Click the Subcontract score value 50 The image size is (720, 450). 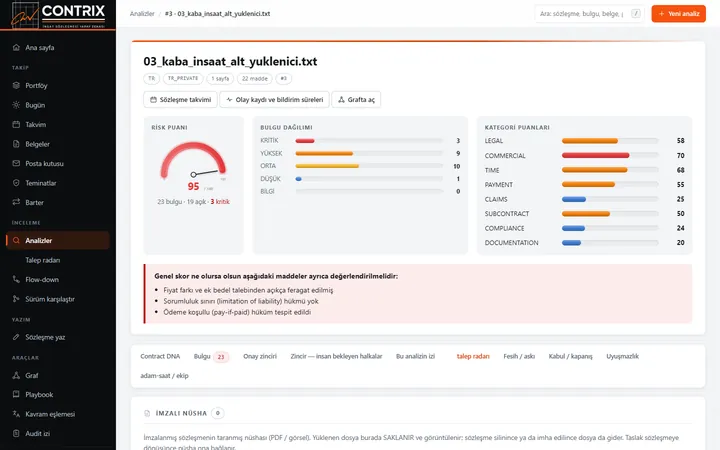pyautogui.click(x=681, y=214)
